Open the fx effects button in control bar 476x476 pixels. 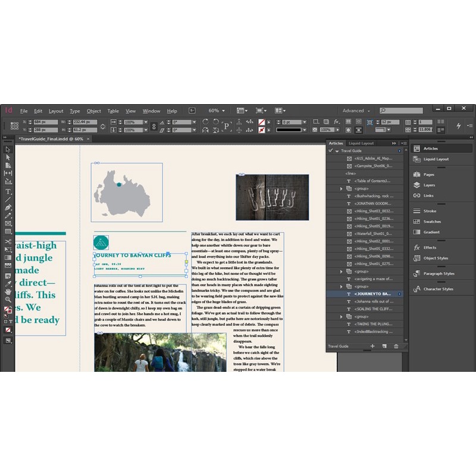tap(336, 122)
